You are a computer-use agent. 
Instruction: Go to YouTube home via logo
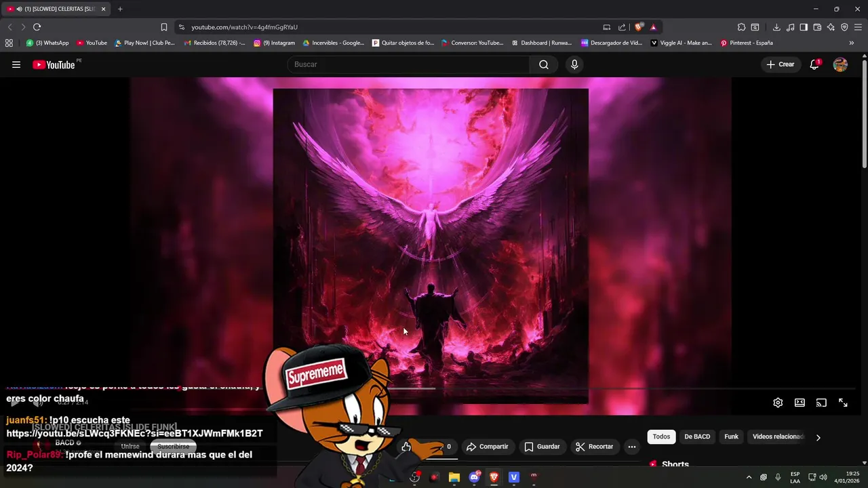[x=54, y=65]
